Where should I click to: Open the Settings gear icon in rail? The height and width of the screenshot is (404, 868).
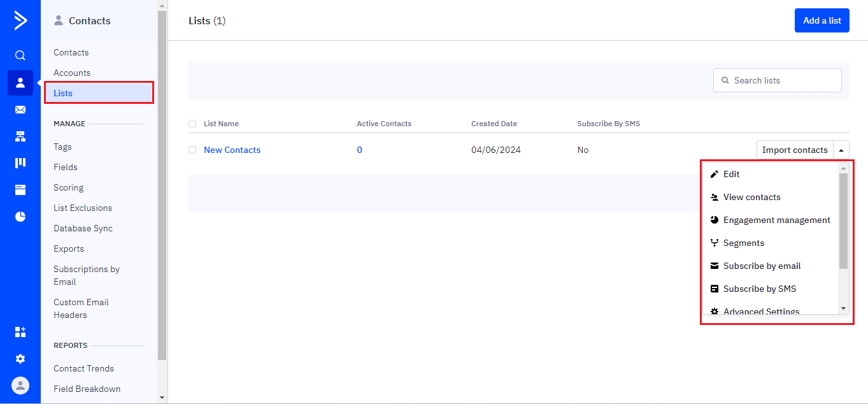coord(20,359)
